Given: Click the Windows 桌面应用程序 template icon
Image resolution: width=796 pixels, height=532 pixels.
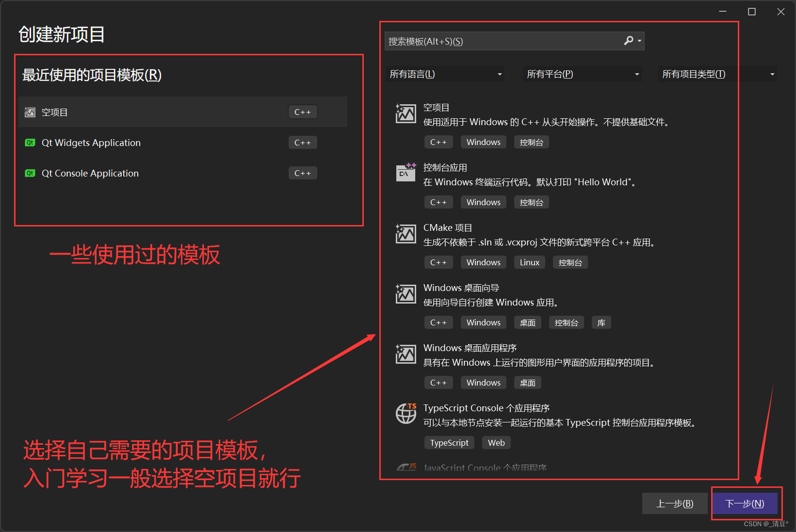Looking at the screenshot, I should click(x=406, y=354).
